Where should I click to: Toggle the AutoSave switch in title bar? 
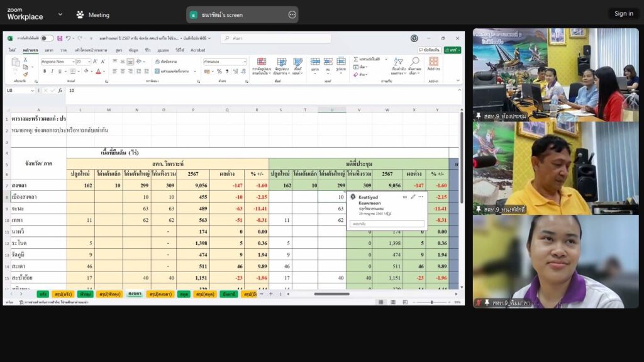tap(47, 38)
